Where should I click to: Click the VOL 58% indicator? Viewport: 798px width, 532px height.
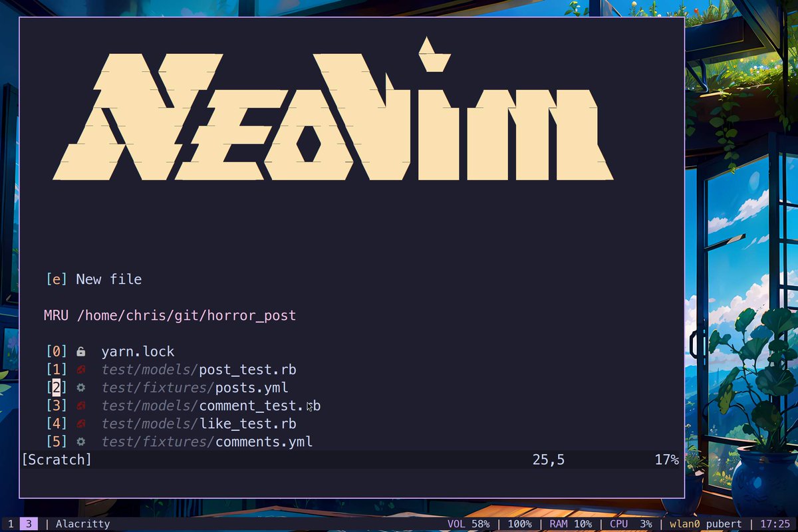(468, 524)
